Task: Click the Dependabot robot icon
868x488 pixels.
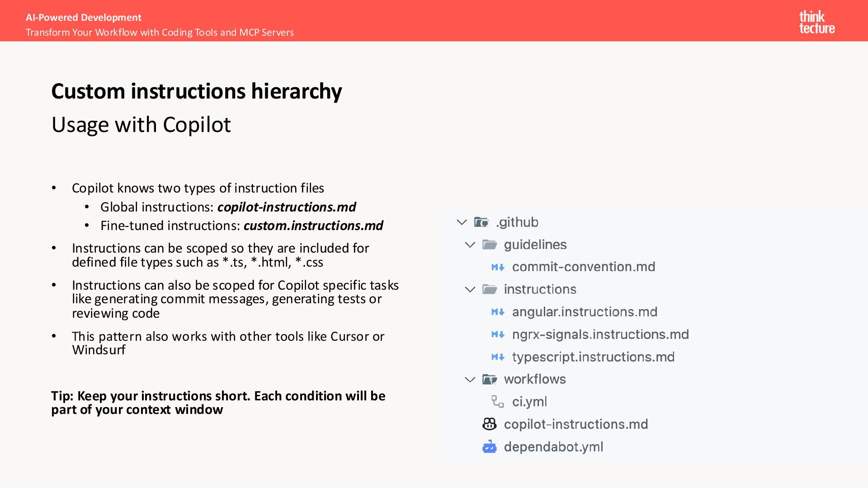Action: click(490, 447)
